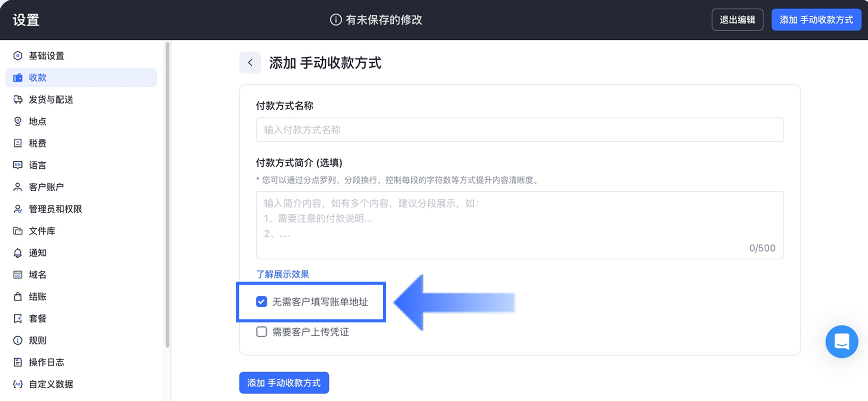Viewport: 868px width, 401px height.
Task: Click the 付款方式名称 input field
Action: tap(519, 130)
